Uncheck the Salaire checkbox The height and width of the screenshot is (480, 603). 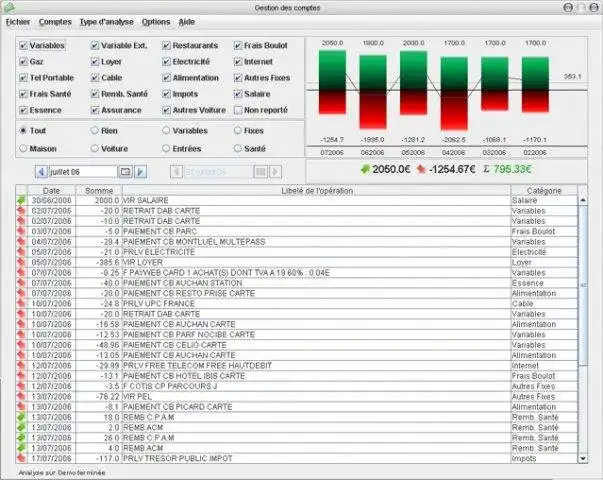point(238,94)
